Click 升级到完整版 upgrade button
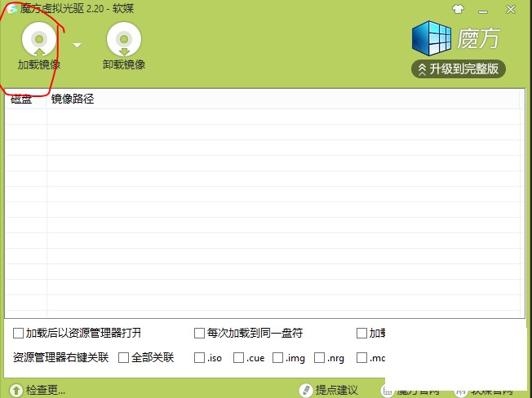 pos(459,69)
